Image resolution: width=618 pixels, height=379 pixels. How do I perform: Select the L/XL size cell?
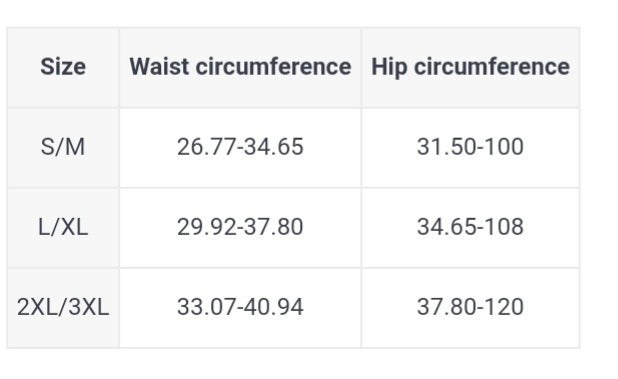63,227
